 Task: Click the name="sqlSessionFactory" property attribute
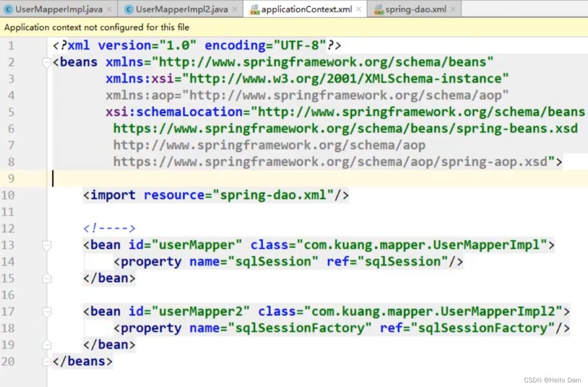pyautogui.click(x=281, y=328)
